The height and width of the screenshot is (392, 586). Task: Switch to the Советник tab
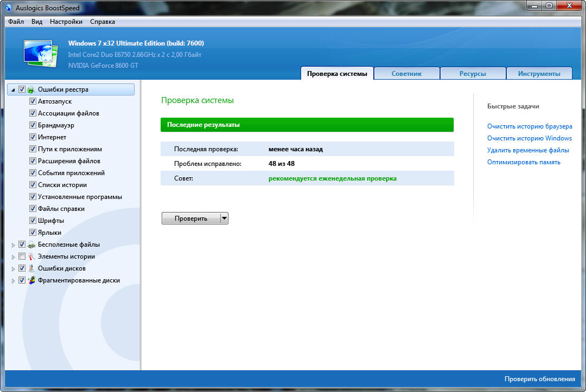[406, 74]
